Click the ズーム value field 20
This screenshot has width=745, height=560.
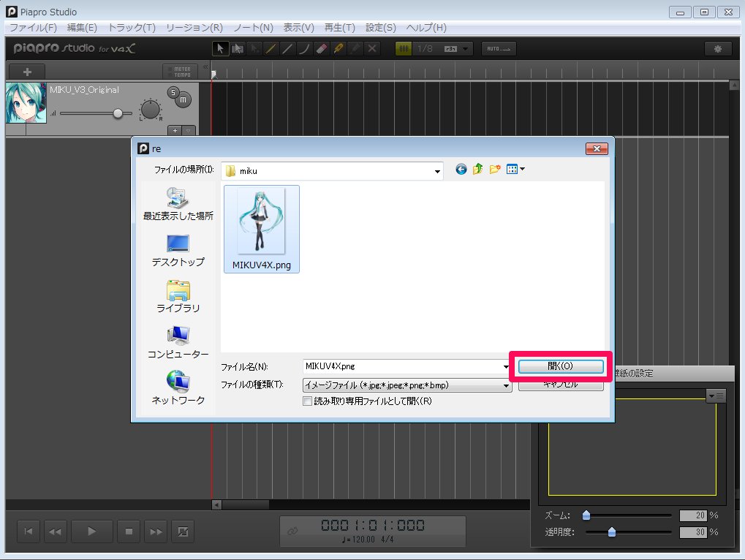tap(693, 515)
